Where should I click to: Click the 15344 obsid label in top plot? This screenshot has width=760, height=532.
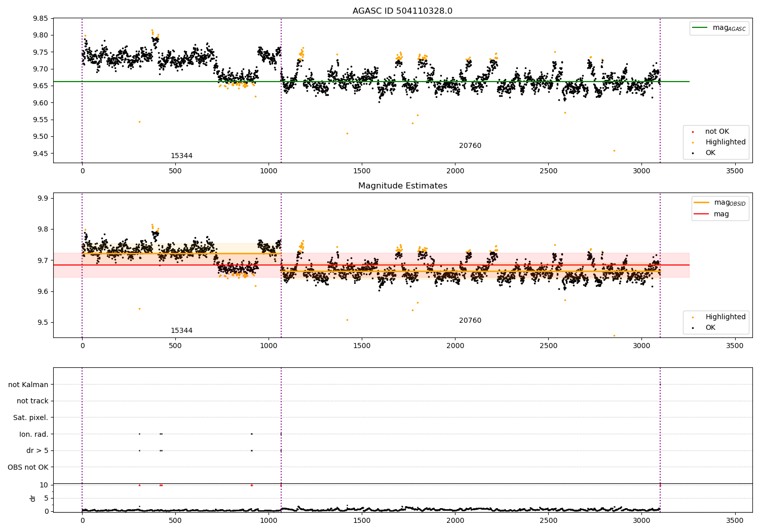coord(181,156)
